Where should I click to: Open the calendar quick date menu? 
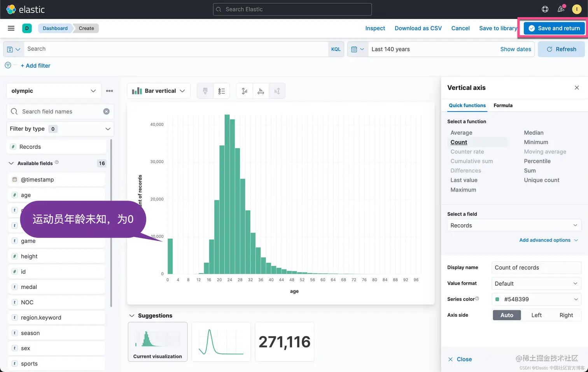[x=357, y=49]
